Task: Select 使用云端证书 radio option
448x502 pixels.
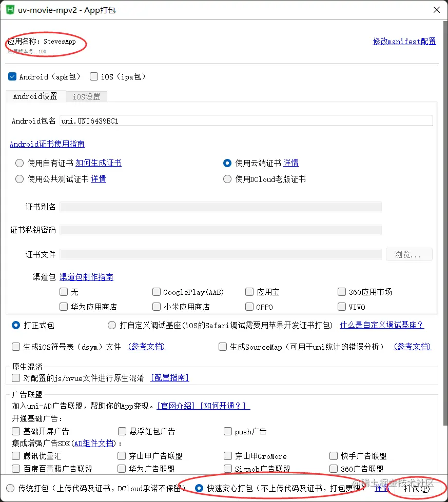Action: 227,163
